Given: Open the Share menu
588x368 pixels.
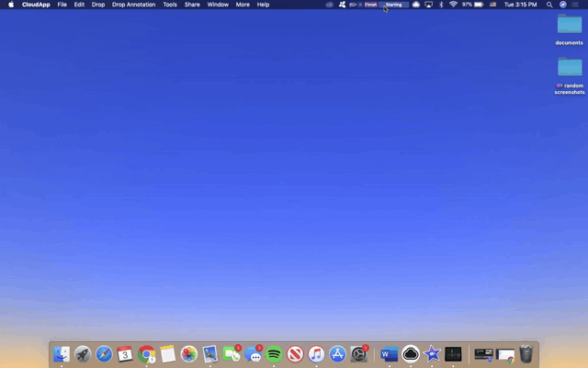Looking at the screenshot, I should coord(192,5).
